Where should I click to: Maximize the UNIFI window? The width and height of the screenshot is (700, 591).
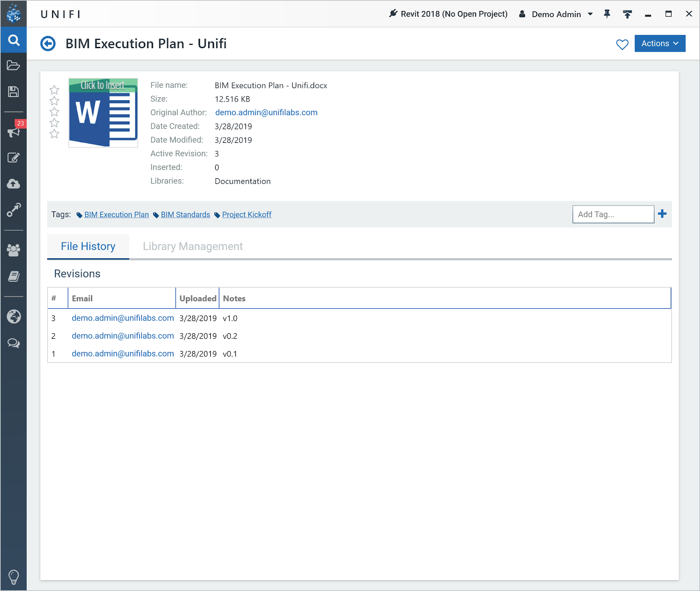click(668, 14)
